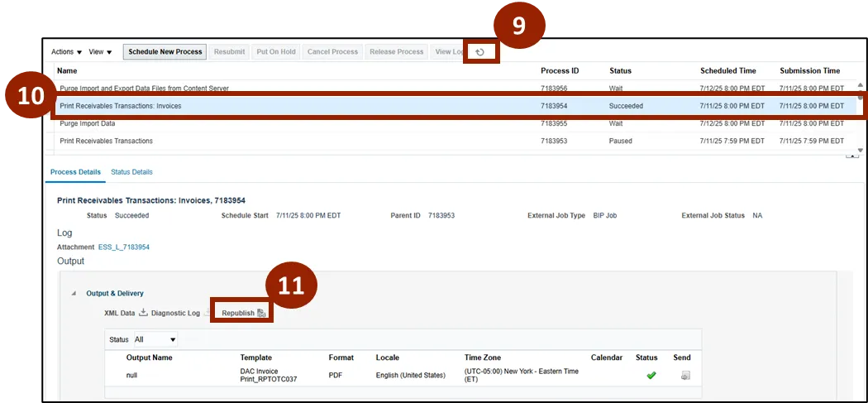Open the Diagnostic Log

click(x=175, y=313)
